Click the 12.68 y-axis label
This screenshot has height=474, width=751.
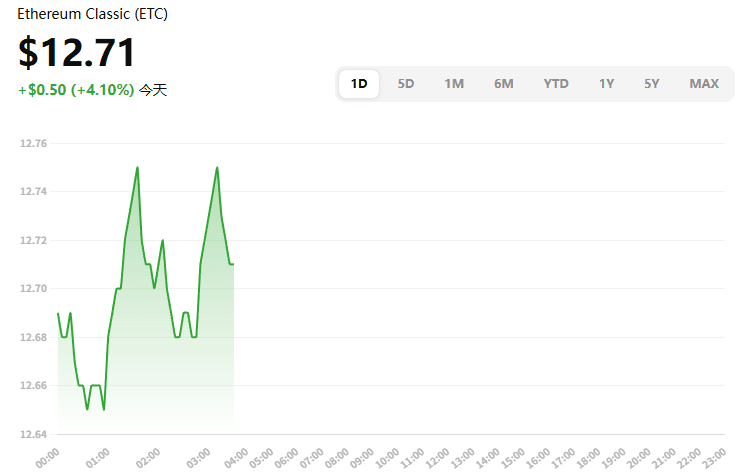pyautogui.click(x=34, y=338)
